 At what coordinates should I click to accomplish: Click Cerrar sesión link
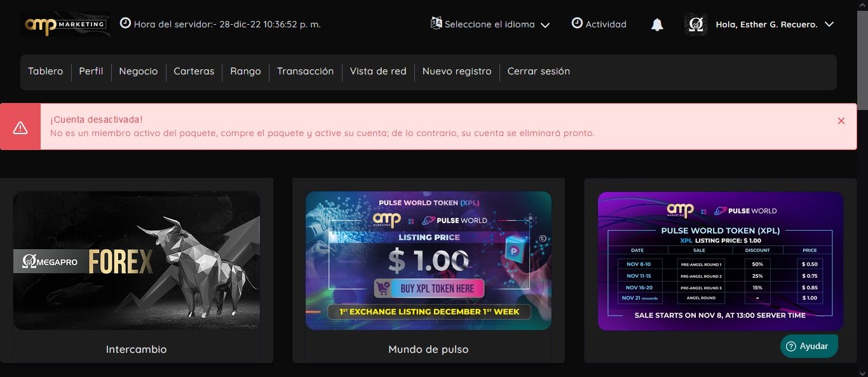click(x=538, y=71)
